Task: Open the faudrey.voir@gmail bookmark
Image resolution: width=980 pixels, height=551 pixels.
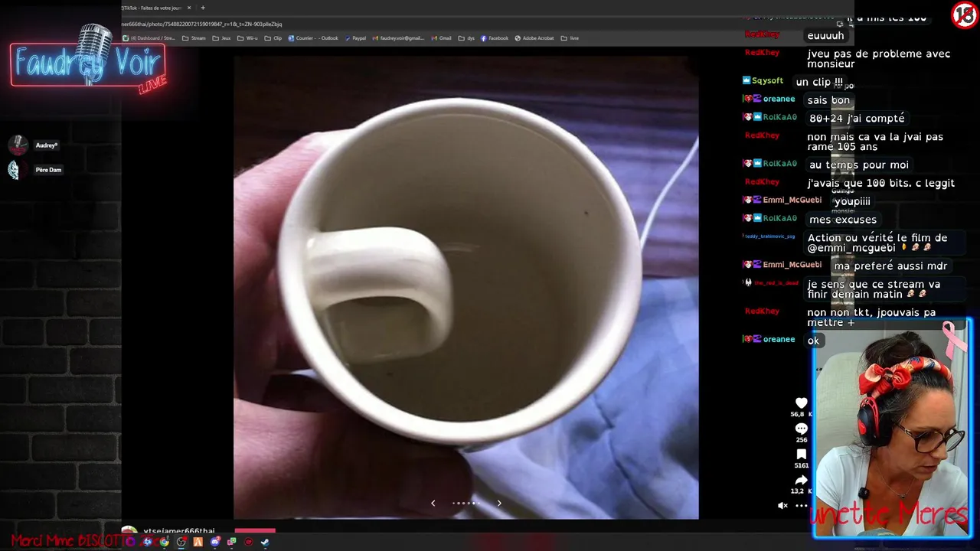Action: tap(398, 38)
